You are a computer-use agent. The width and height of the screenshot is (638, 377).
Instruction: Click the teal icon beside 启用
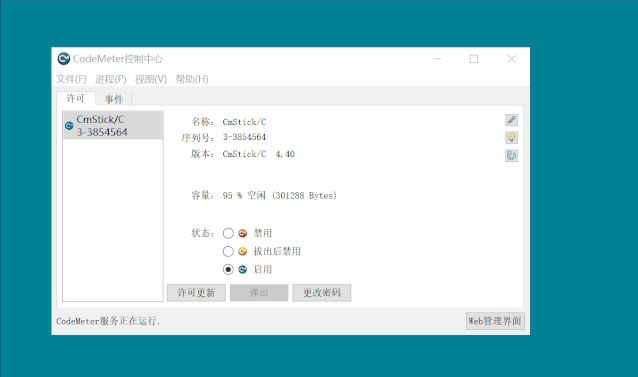coord(243,269)
